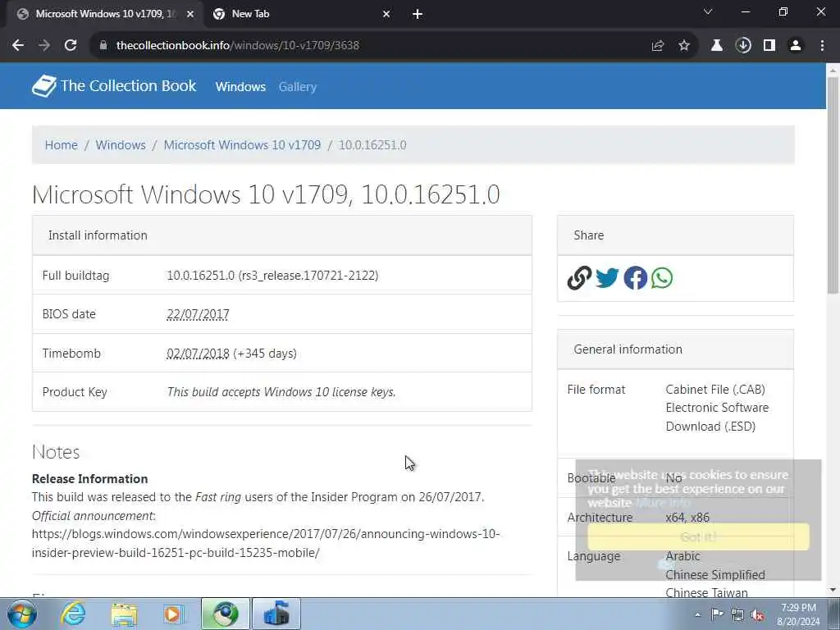Dismiss cookie notice with Got it! button

click(x=698, y=536)
